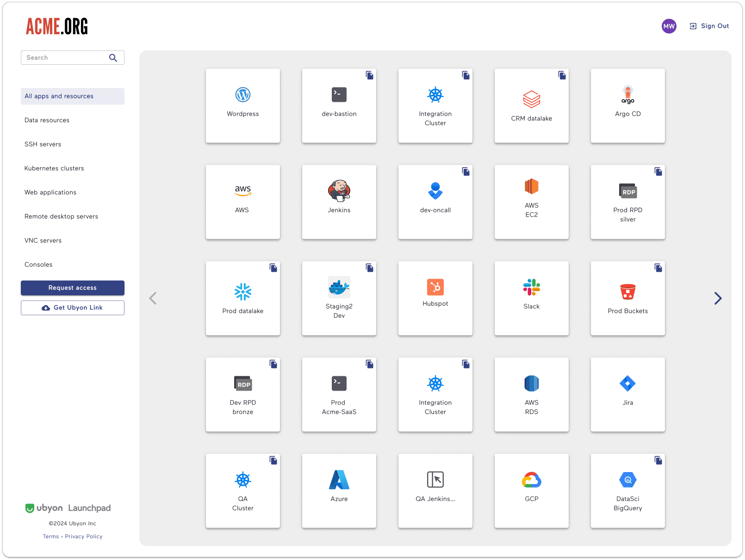This screenshot has width=745, height=560.
Task: Open the Privacy Policy link
Action: tap(84, 536)
